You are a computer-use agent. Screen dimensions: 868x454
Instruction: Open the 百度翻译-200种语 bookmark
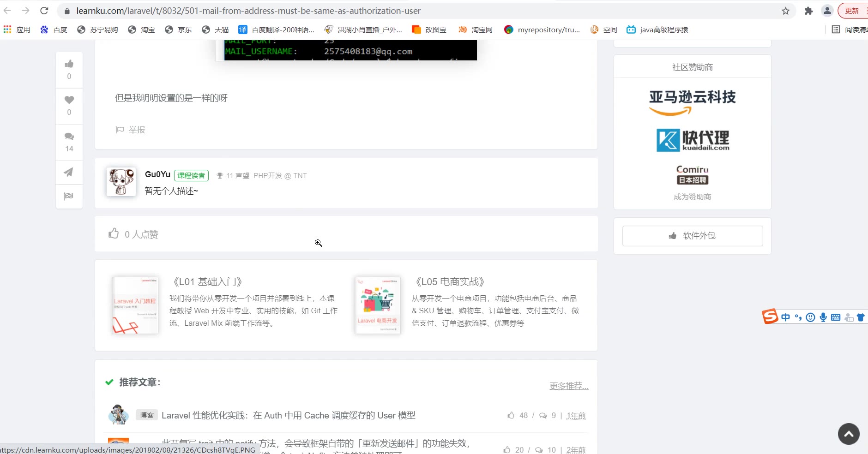(276, 30)
